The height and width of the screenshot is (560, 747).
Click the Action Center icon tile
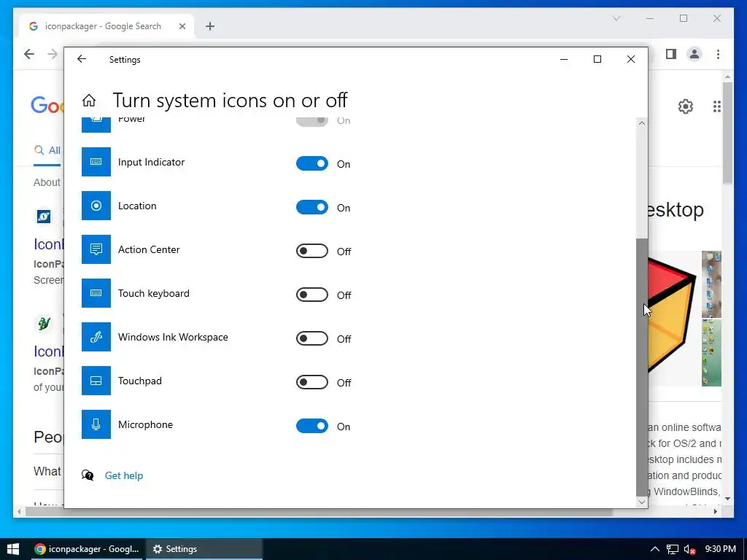(x=96, y=249)
